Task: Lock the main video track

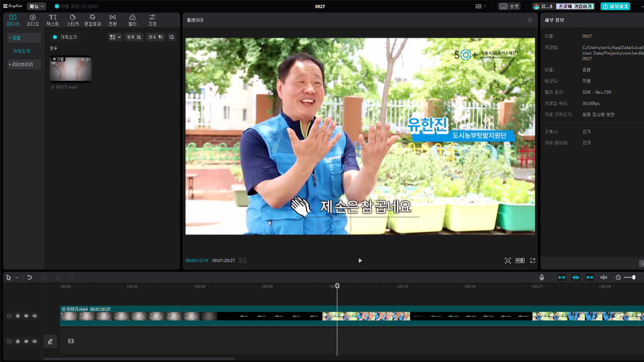Action: [x=18, y=316]
